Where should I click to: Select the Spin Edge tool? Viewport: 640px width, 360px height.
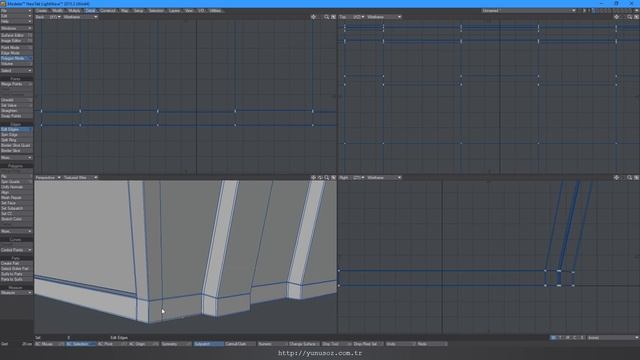coord(16,135)
